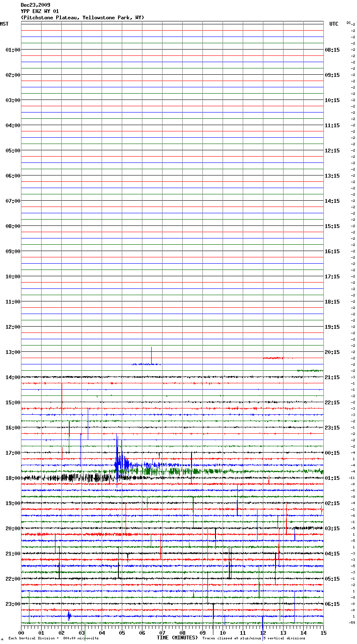This screenshot has height=644, width=357.
Task: Click the 01:15 UTC time label
Action: click(x=332, y=478)
